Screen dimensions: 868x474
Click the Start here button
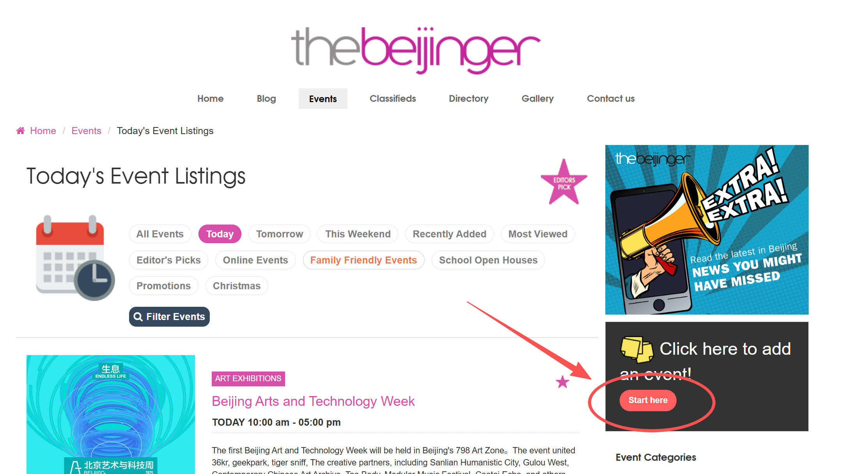point(648,400)
